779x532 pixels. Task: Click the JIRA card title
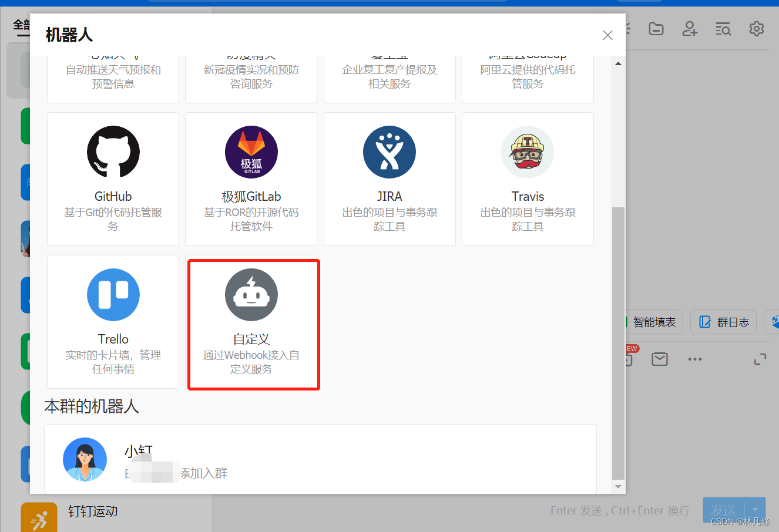[x=389, y=196]
